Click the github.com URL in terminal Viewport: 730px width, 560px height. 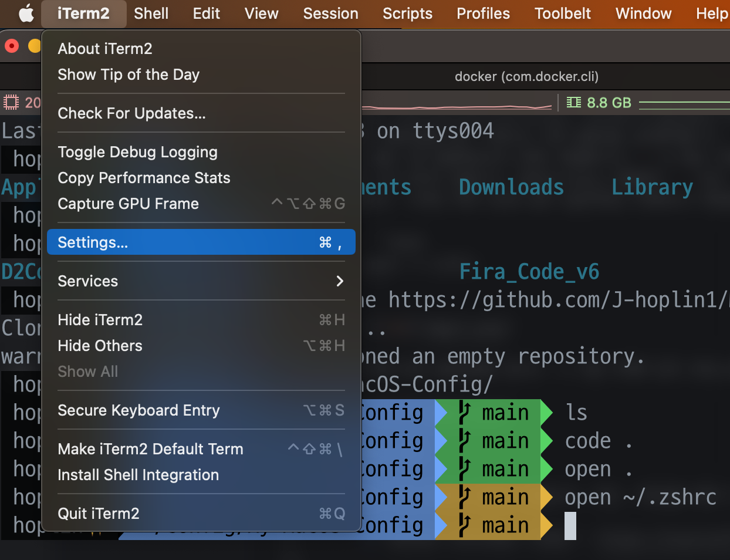(558, 300)
